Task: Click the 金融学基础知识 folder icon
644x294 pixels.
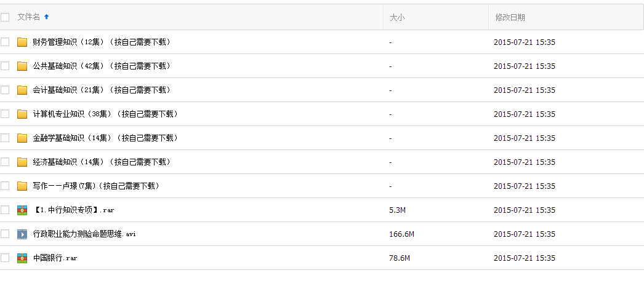Action: pyautogui.click(x=22, y=138)
